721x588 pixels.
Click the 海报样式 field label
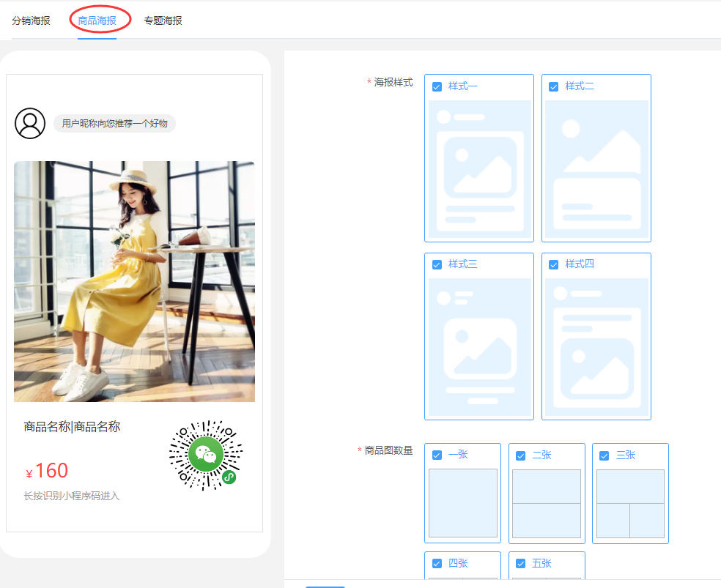[393, 82]
